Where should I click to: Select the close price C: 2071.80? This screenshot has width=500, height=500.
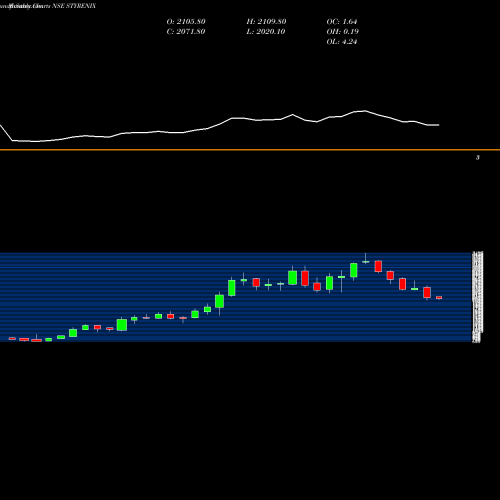point(186,32)
